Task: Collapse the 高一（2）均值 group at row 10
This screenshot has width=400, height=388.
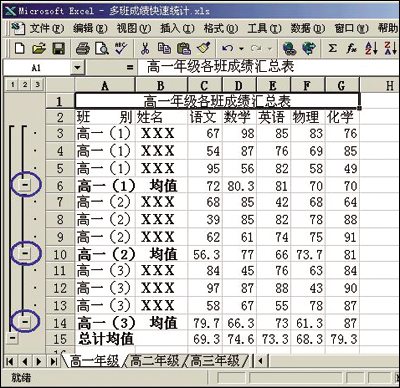Action: tap(25, 254)
